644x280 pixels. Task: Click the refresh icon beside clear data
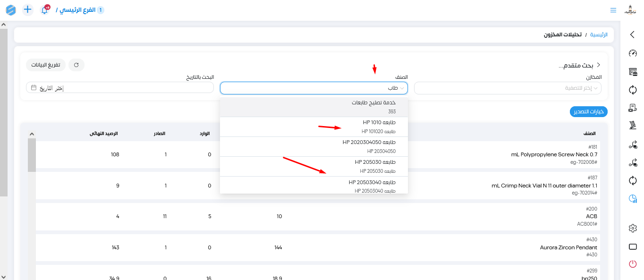[x=76, y=65]
